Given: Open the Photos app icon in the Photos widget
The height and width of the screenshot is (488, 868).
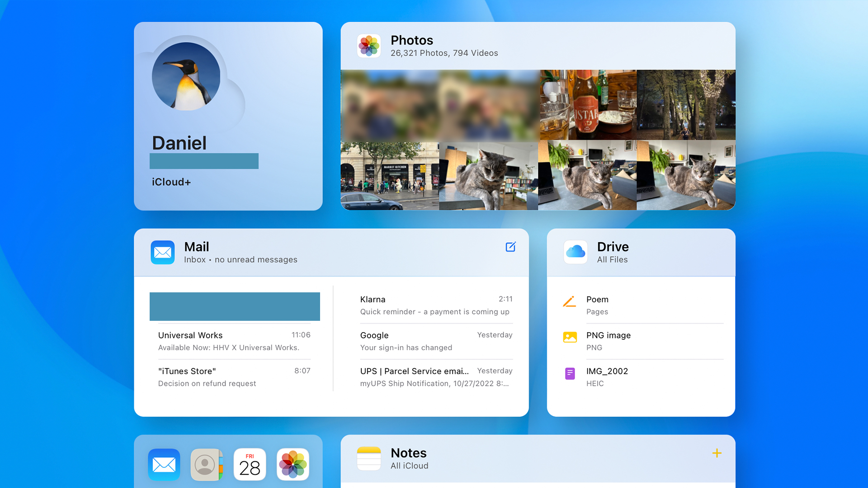Looking at the screenshot, I should point(368,46).
